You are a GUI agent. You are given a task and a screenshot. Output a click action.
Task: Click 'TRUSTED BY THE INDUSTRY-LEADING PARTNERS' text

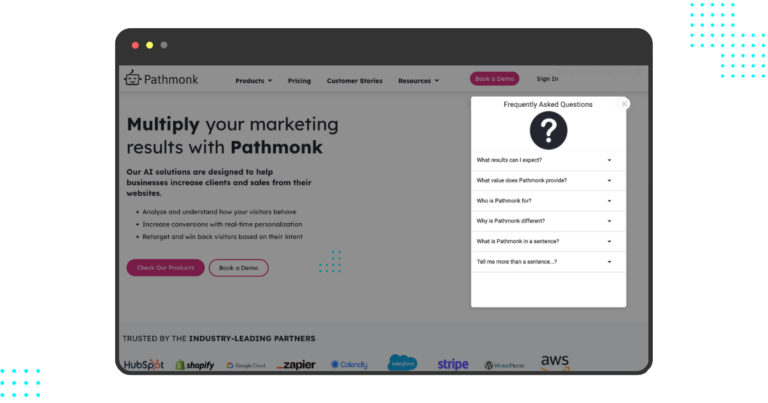tap(219, 338)
